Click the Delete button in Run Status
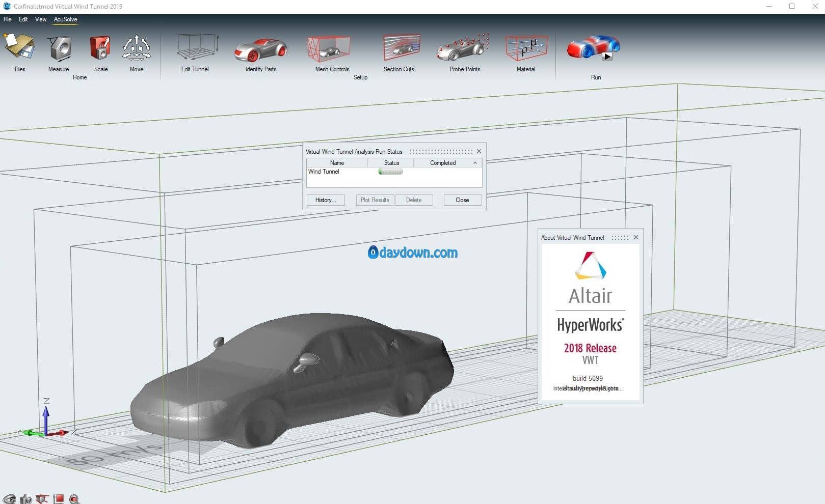 [414, 200]
